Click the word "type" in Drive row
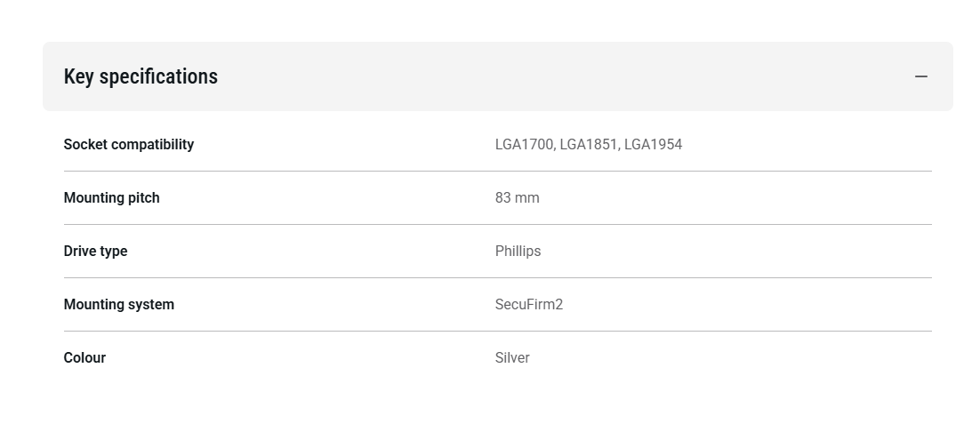The width and height of the screenshot is (980, 424). (x=113, y=251)
